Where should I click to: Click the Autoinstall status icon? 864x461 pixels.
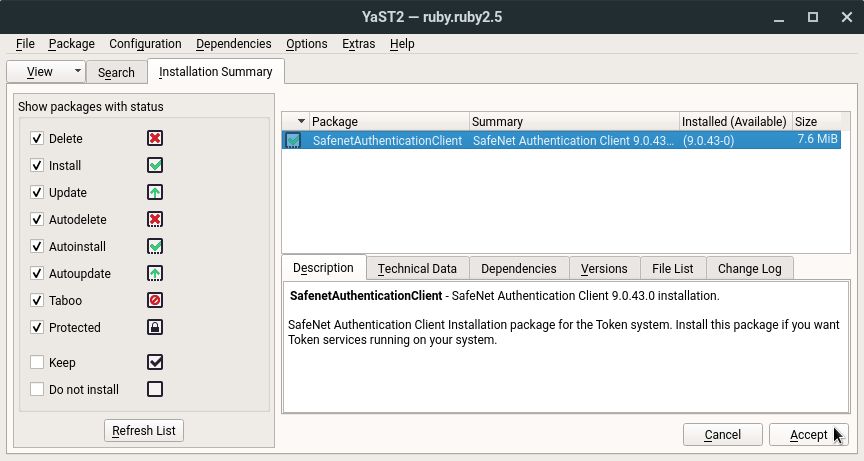(x=155, y=246)
